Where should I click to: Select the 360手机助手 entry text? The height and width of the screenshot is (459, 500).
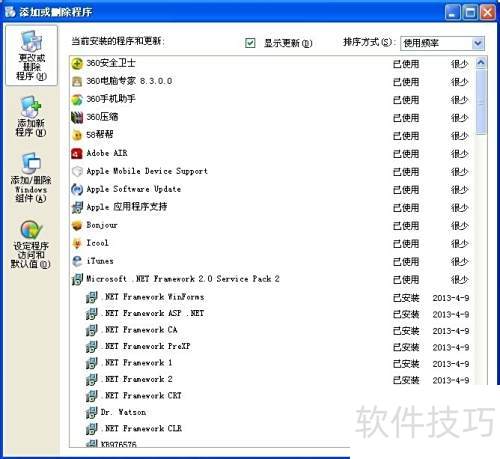click(111, 99)
